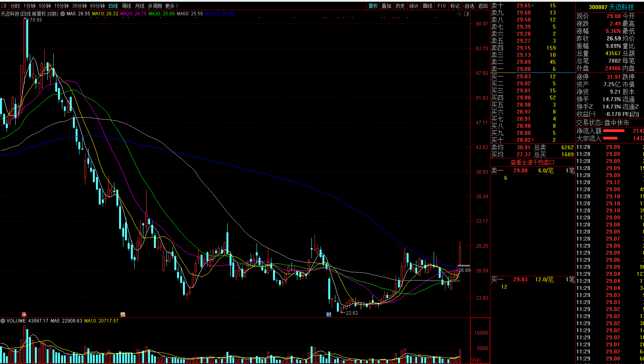Image resolution: width=644 pixels, height=364 pixels.
Task: Click 查看全速千档盘口 link
Action: [532, 162]
